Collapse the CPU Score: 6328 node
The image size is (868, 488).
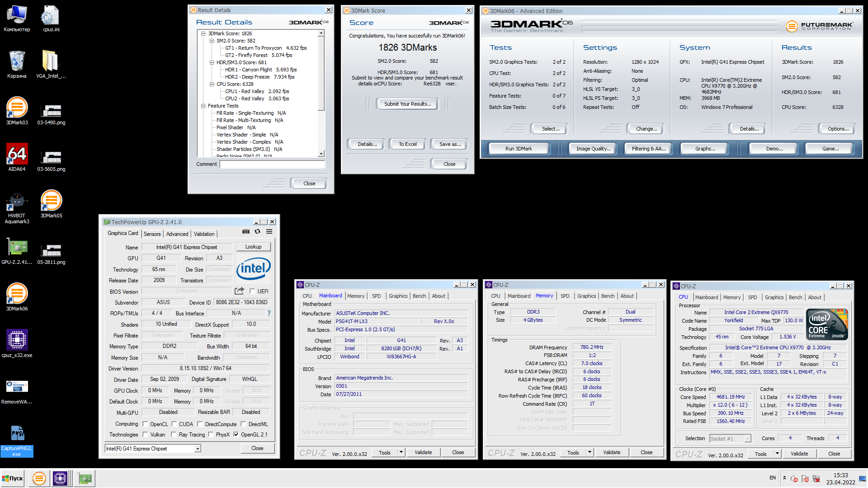[x=212, y=84]
